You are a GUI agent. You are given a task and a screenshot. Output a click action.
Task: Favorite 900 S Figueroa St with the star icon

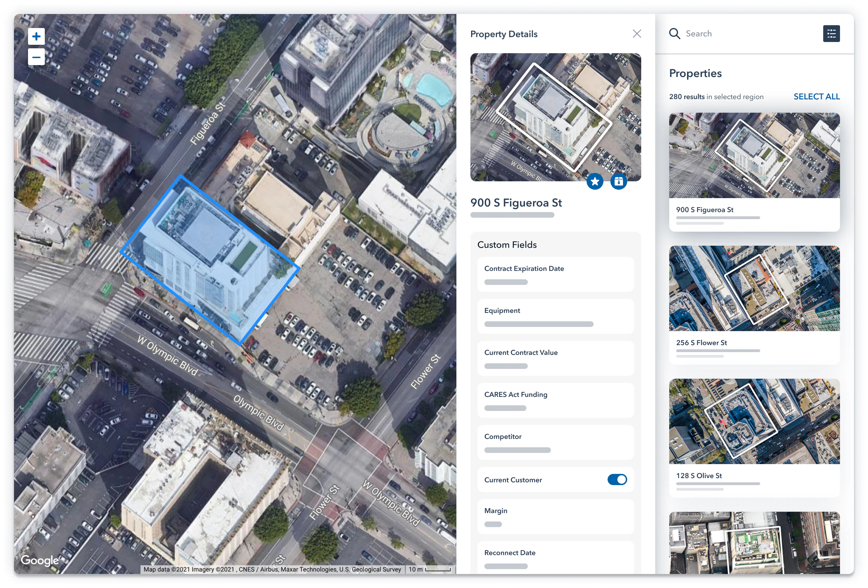595,182
